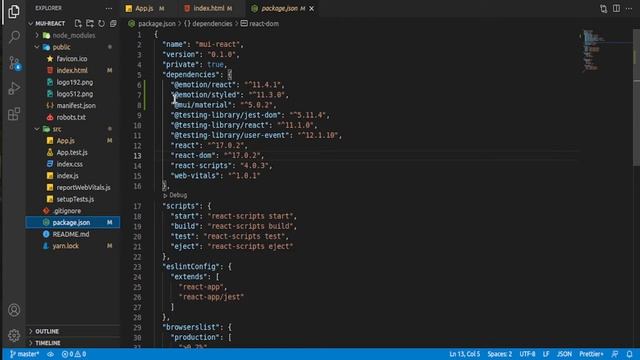Viewport: 640px width, 360px height.
Task: Collapse all folders in explorer
Action: coord(113,24)
